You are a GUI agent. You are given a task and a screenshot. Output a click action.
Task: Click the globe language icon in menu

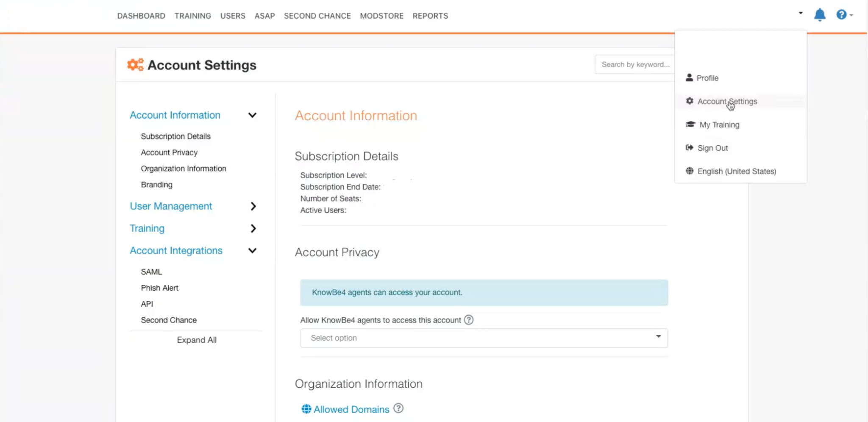690,171
